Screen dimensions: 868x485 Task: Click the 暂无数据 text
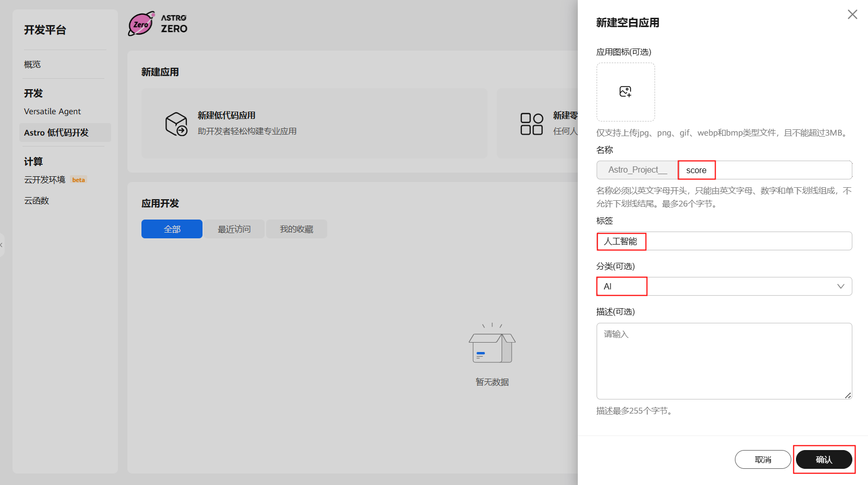pos(492,382)
